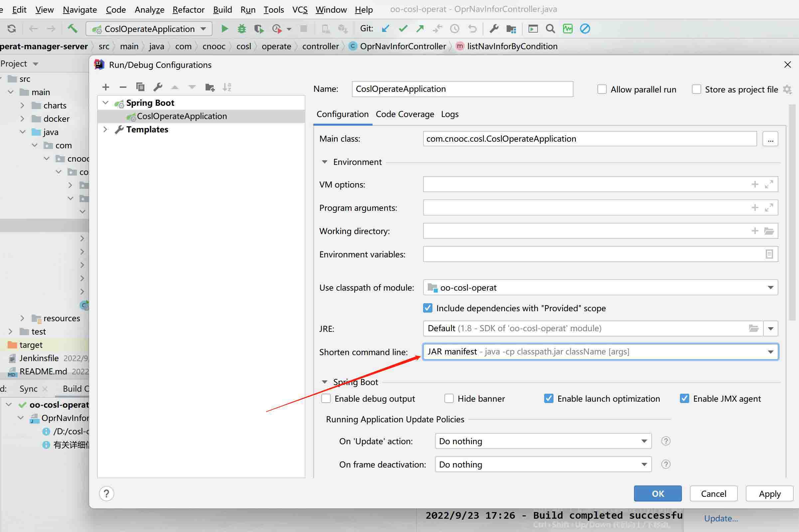Click Git update project arrow icon
799x532 pixels.
386,29
